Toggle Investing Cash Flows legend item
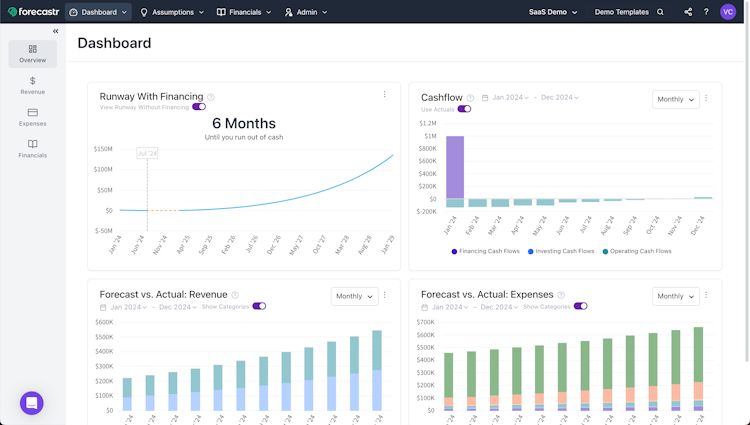 pyautogui.click(x=561, y=251)
